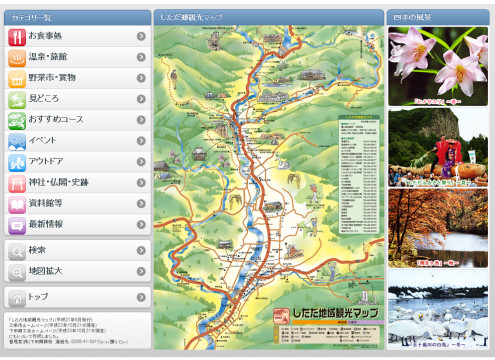Viewport: 495px width, 360px height.
Task: Open the winter swans photo thumbnail
Action: 438,309
